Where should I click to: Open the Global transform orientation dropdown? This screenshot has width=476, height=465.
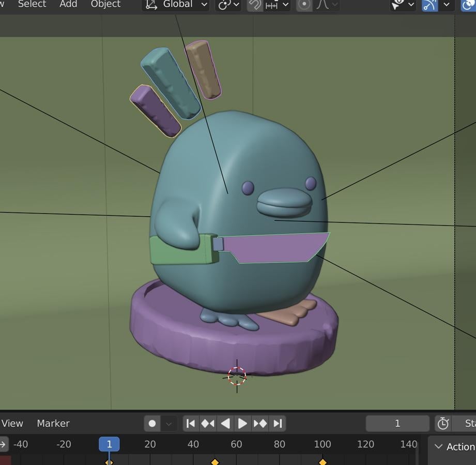point(176,5)
